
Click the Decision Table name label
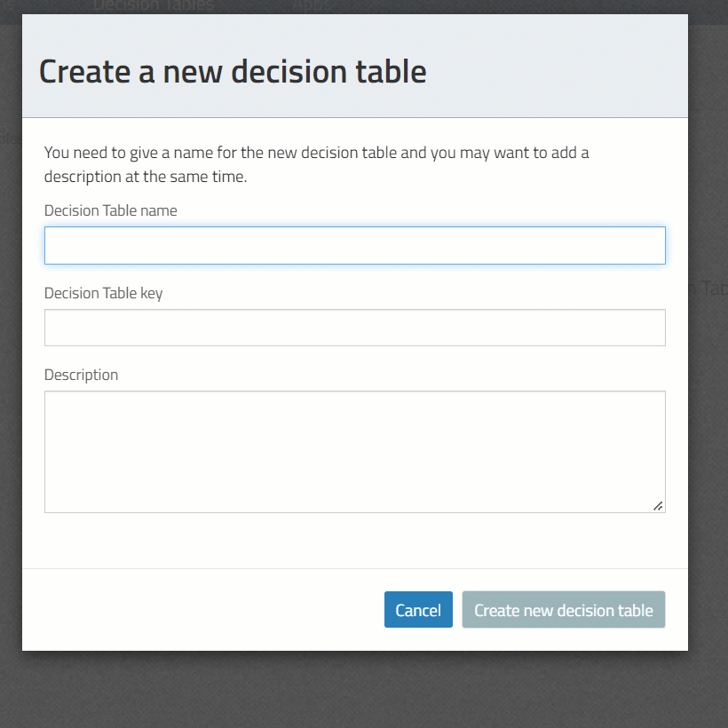(x=110, y=210)
